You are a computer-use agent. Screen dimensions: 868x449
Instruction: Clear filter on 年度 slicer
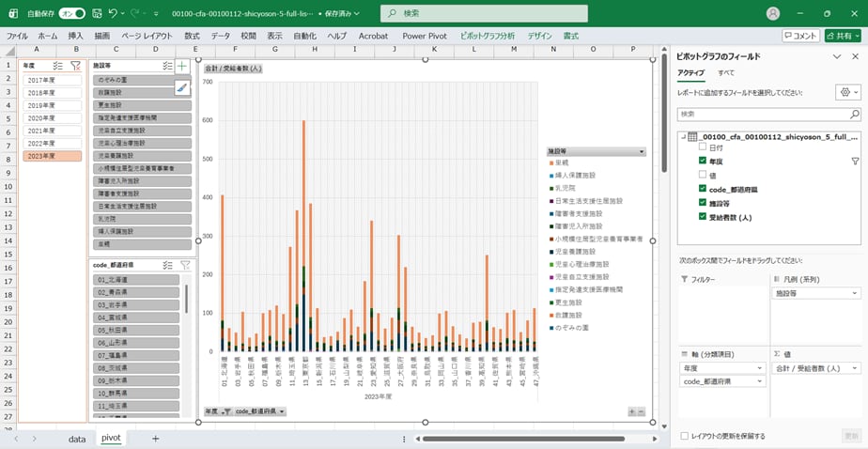(x=75, y=66)
